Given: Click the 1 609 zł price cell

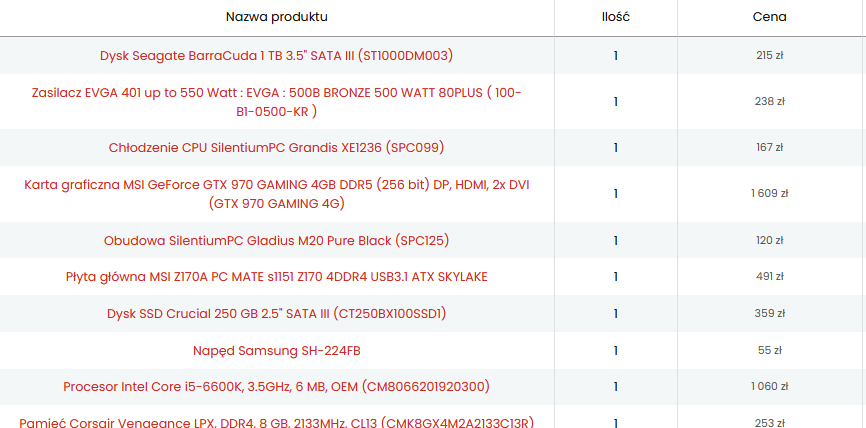Looking at the screenshot, I should (x=769, y=194).
